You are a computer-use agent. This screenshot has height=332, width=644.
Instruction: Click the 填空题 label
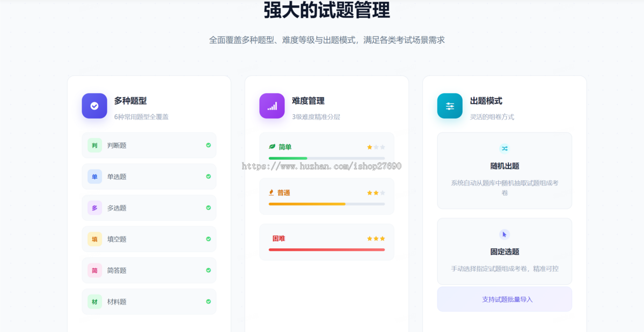point(117,239)
